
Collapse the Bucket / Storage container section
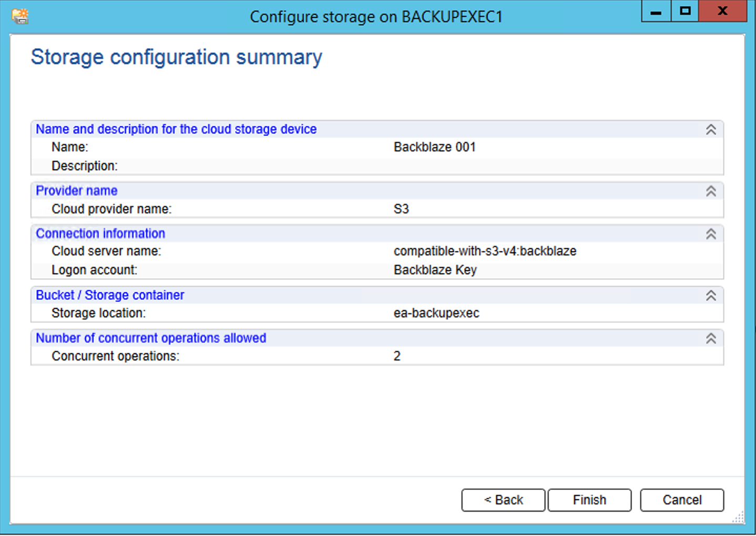coord(711,295)
